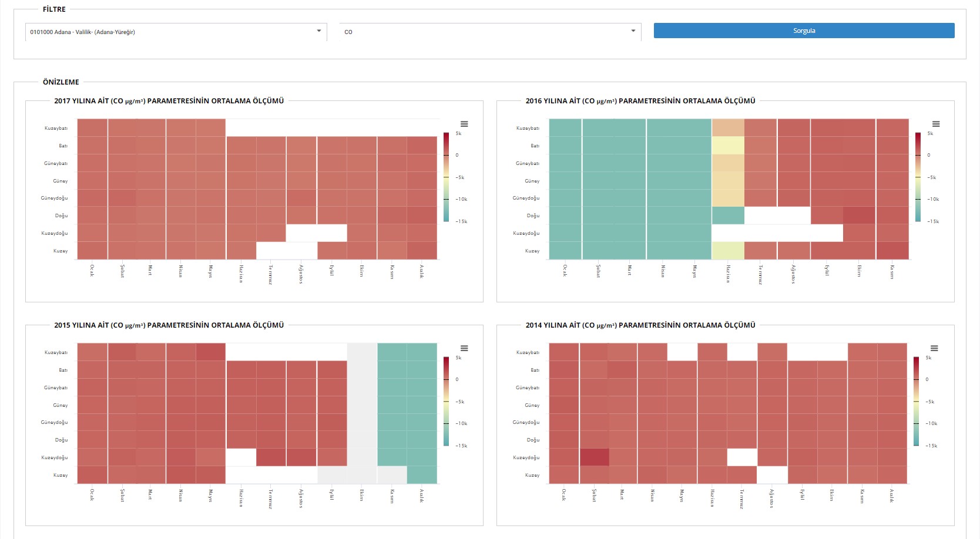
Task: Open the 2017 chart context menu icon
Action: coord(464,124)
